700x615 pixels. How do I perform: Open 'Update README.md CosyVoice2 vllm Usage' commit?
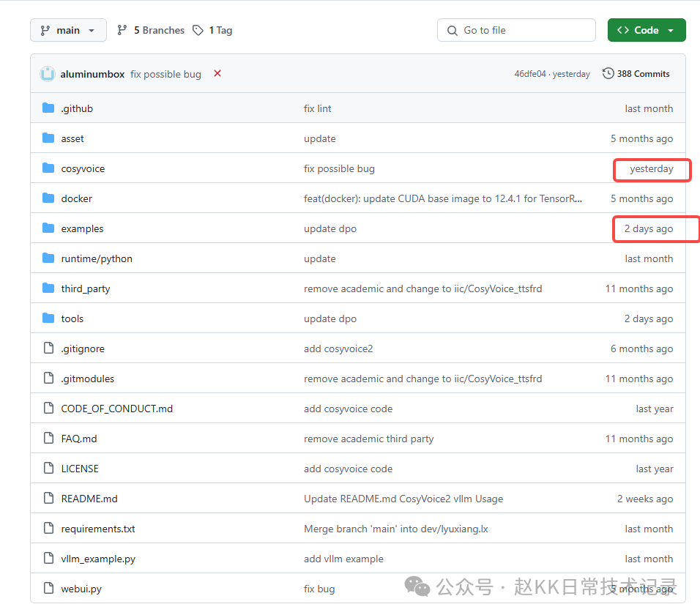coord(403,499)
